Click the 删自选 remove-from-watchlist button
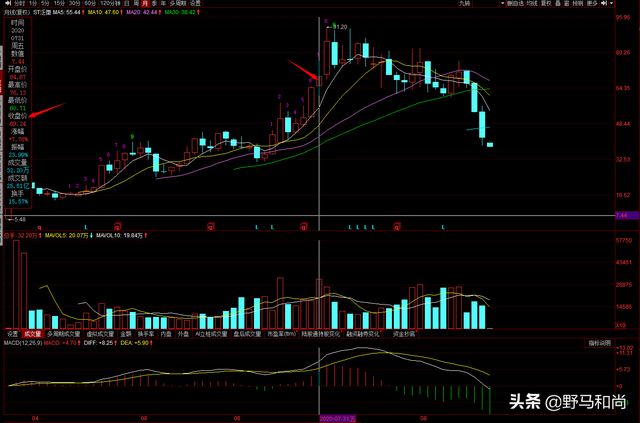Viewport: 640px width, 423px height. coord(516,3)
